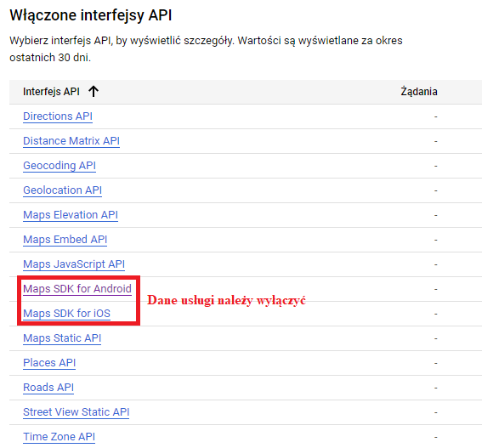Sort by the Żądania column header
This screenshot has width=482, height=448.
(419, 91)
